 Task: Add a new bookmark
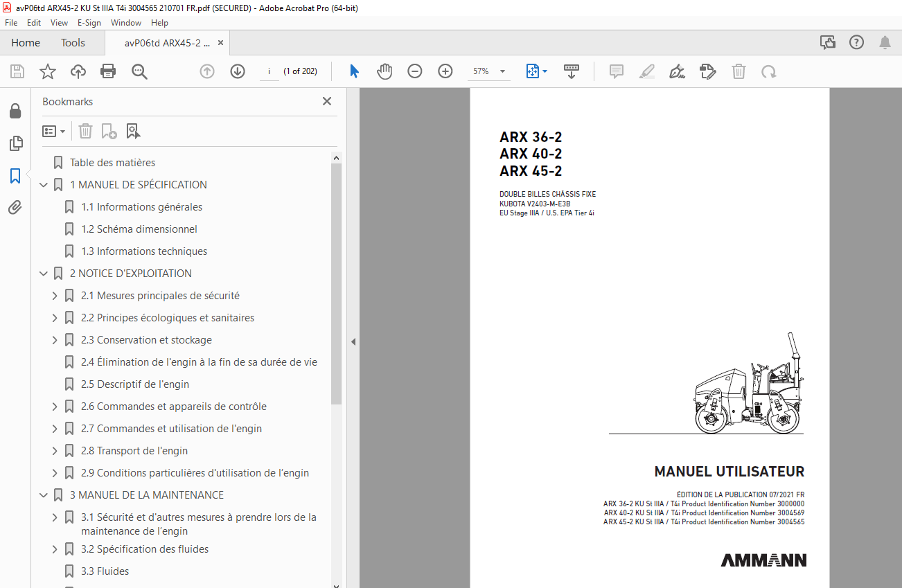pyautogui.click(x=109, y=131)
